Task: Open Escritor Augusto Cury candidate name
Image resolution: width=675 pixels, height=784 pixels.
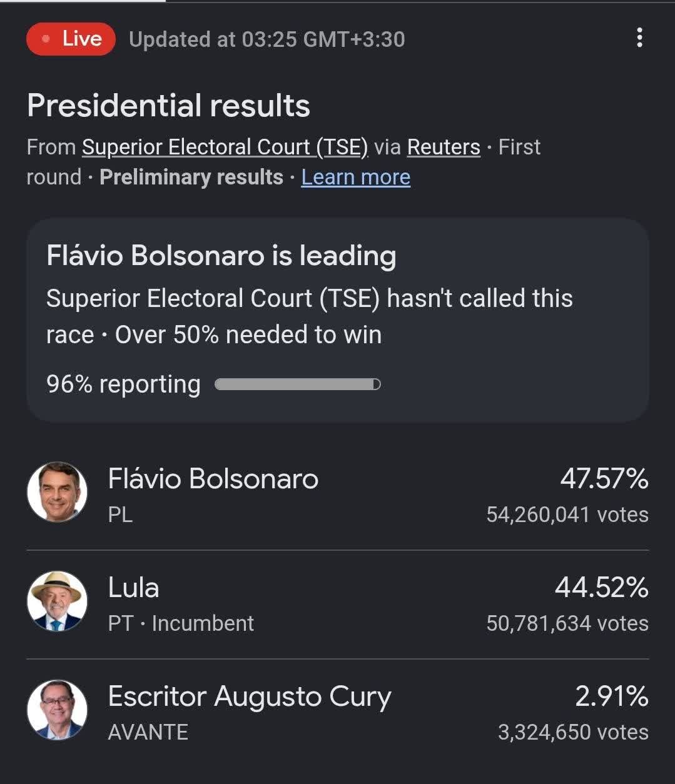Action: click(x=250, y=696)
